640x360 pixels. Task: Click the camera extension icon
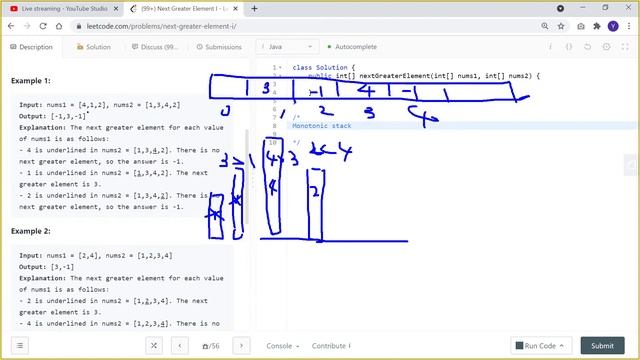pyautogui.click(x=581, y=26)
